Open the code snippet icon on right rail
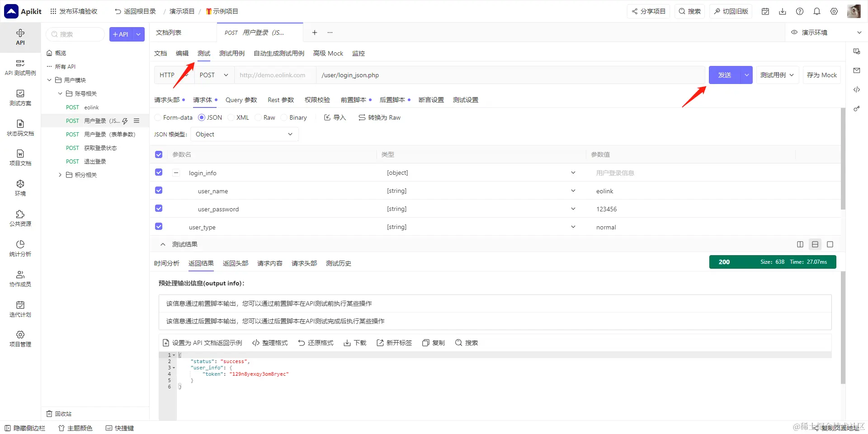This screenshot has height=434, width=868. (x=857, y=89)
